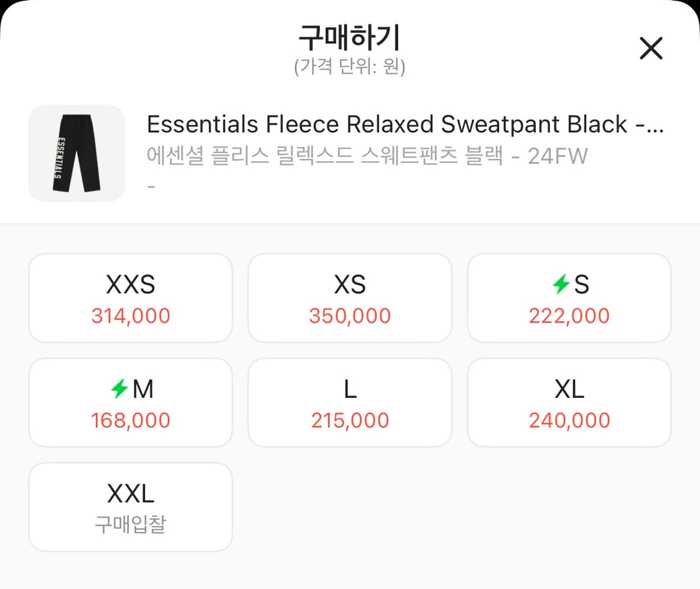Select the M size label
The width and height of the screenshot is (700, 589).
(143, 389)
